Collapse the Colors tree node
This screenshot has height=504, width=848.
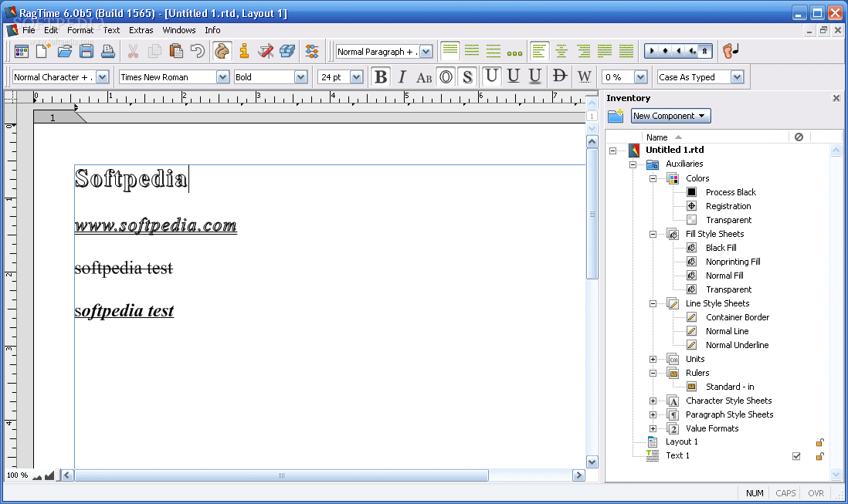click(x=653, y=178)
